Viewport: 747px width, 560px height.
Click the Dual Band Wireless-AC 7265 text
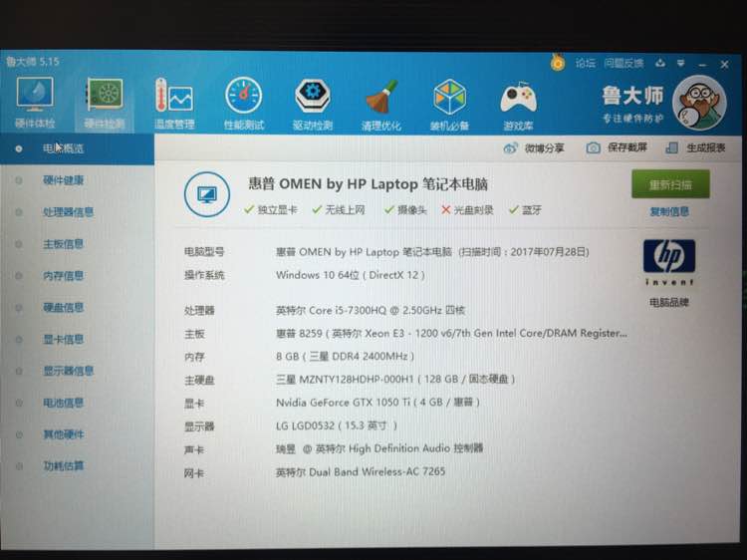361,472
